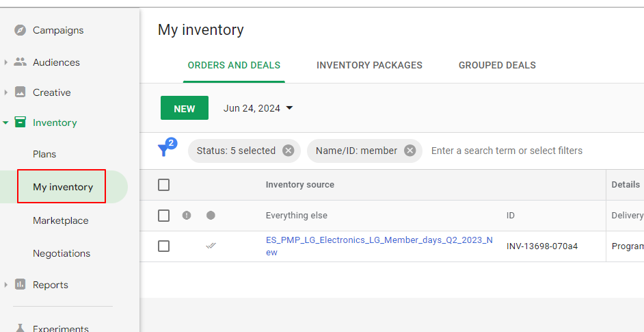Viewport: 644px width, 332px height.
Task: Open the Jun 24, 2024 date dropdown
Action: pyautogui.click(x=258, y=108)
